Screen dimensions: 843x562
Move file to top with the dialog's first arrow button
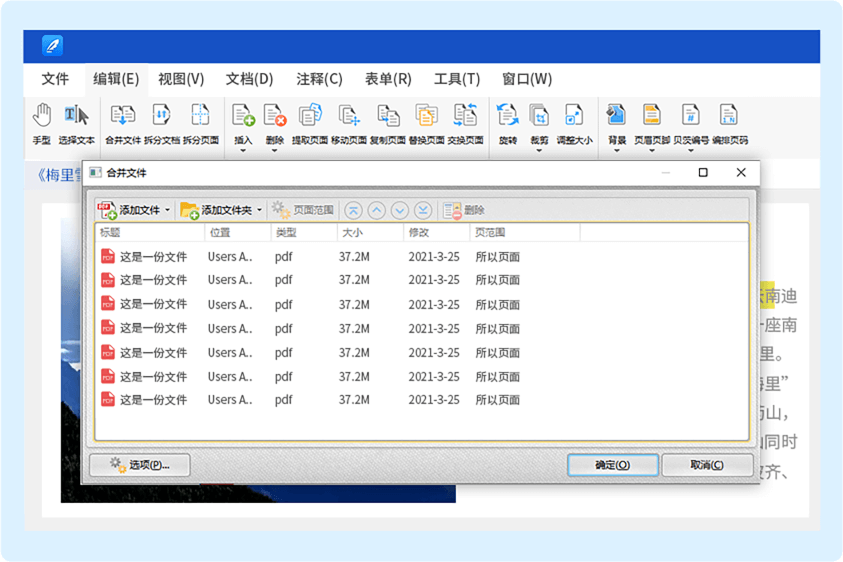(354, 210)
